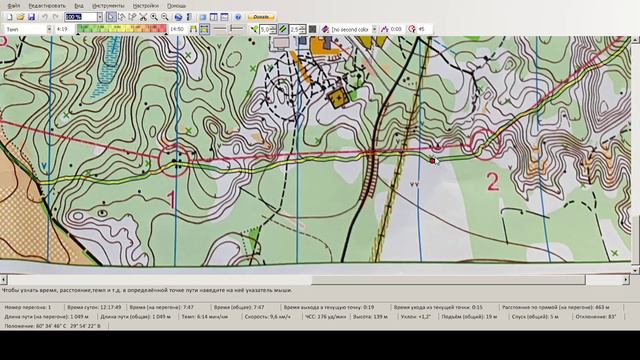The image size is (640, 360).
Task: Toggle the full-screen view icon
Action: 203,17
